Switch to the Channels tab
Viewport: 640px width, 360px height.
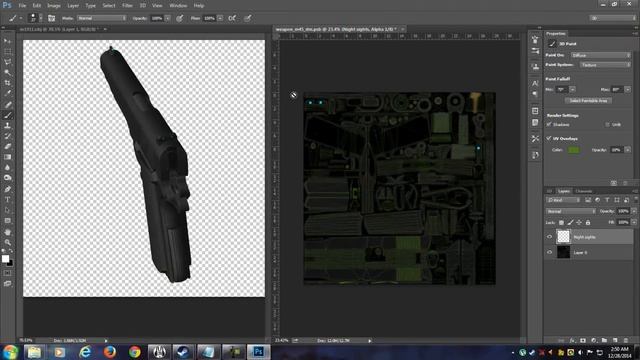click(583, 191)
